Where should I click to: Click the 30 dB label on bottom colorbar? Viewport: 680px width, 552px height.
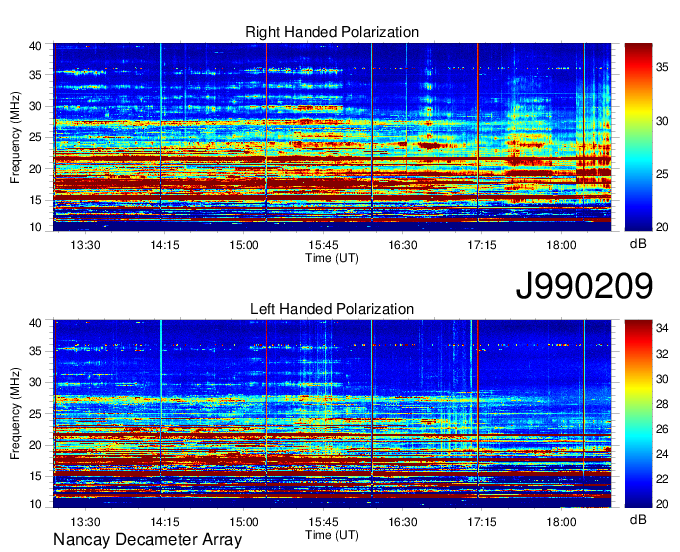click(x=662, y=379)
